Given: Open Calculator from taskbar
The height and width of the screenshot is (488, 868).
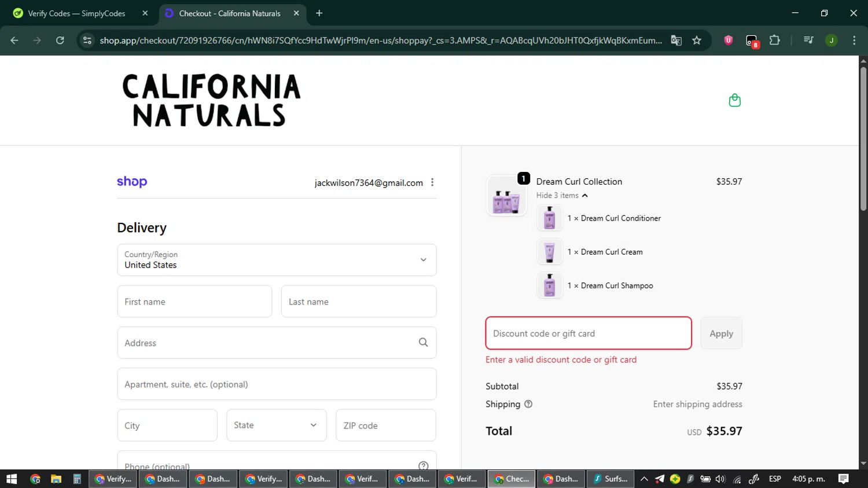Looking at the screenshot, I should pyautogui.click(x=77, y=479).
